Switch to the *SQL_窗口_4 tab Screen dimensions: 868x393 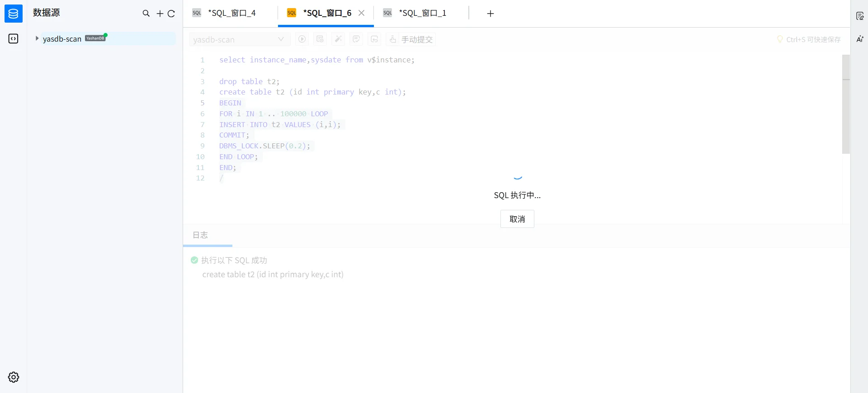coord(232,13)
